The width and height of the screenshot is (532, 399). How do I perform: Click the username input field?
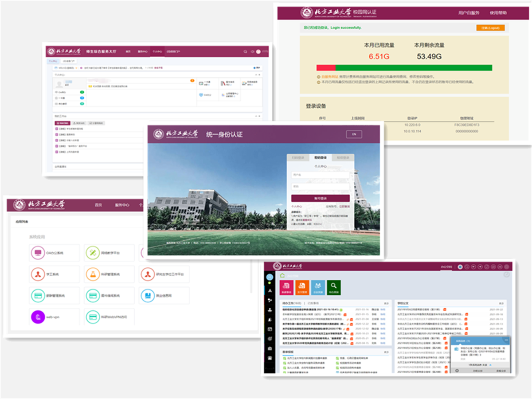pyautogui.click(x=320, y=175)
